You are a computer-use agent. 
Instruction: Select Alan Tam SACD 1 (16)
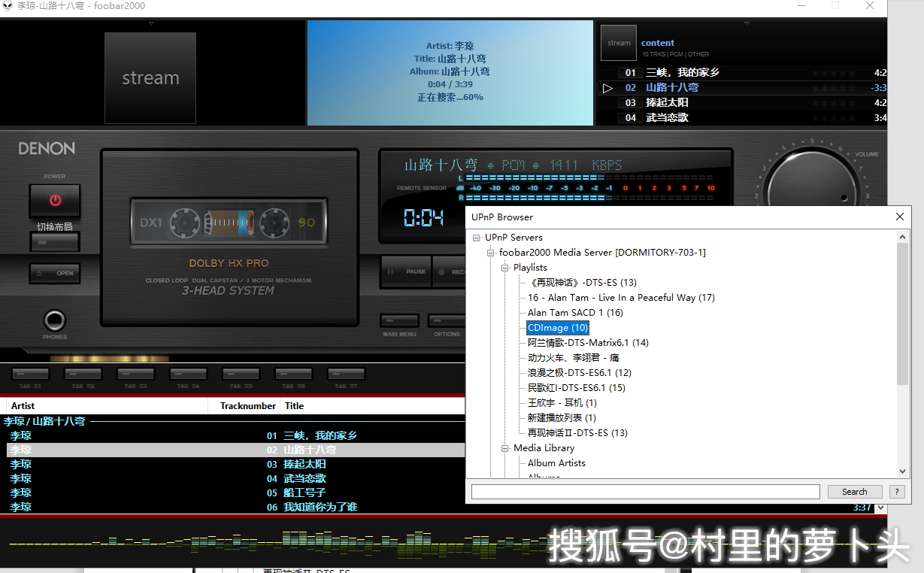click(x=575, y=313)
